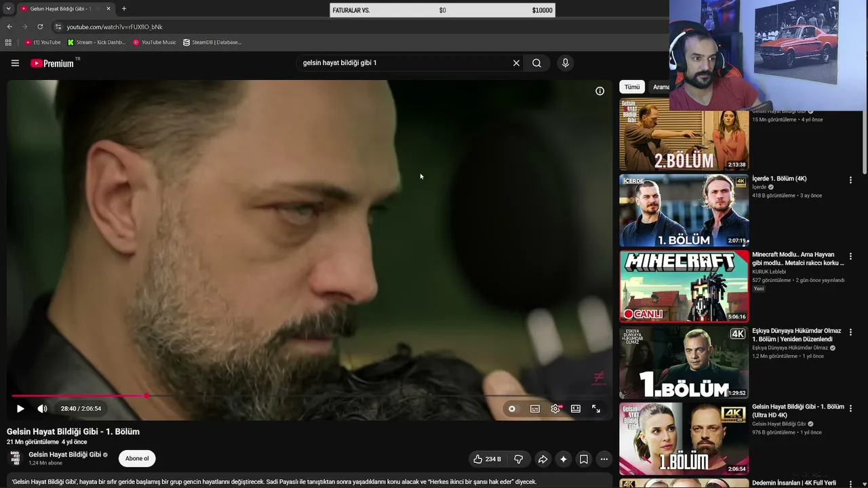Click the youtube.com address bar URL
The width and height of the screenshot is (868, 488).
click(x=115, y=27)
